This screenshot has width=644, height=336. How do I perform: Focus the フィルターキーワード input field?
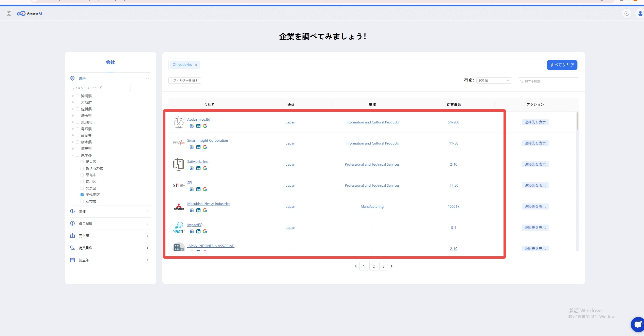pos(100,88)
